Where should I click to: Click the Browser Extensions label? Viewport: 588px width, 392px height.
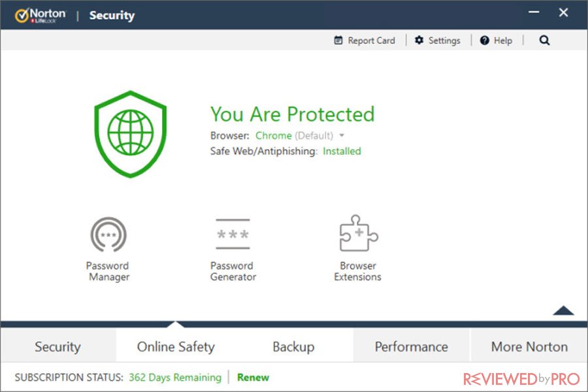click(358, 271)
